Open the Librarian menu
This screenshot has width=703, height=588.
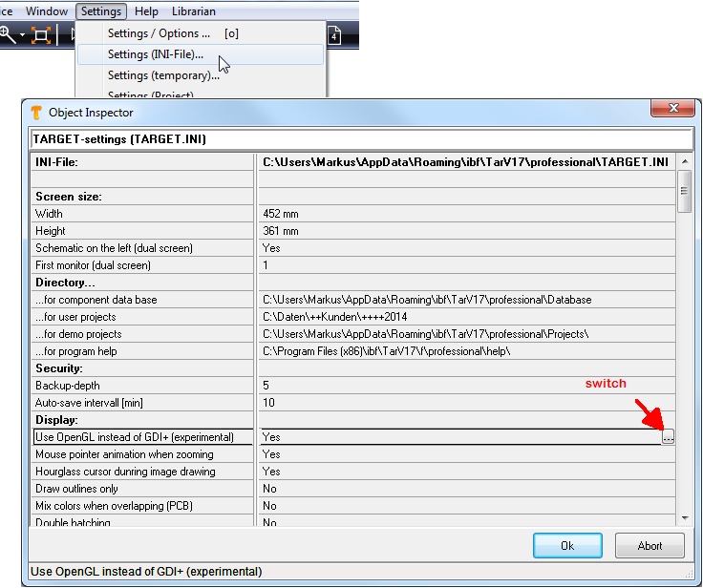193,11
